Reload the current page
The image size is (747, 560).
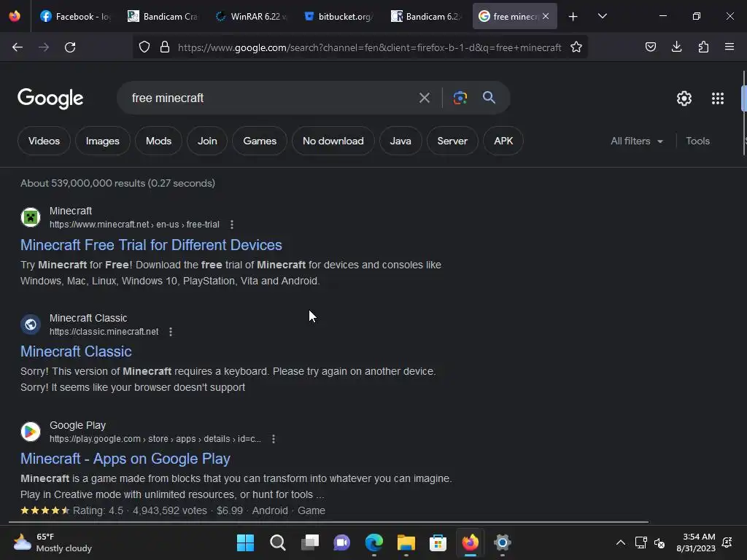tap(70, 47)
